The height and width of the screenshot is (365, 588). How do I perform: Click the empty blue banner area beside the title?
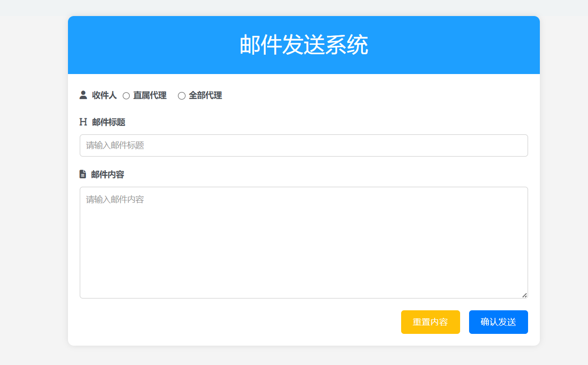(x=453, y=45)
